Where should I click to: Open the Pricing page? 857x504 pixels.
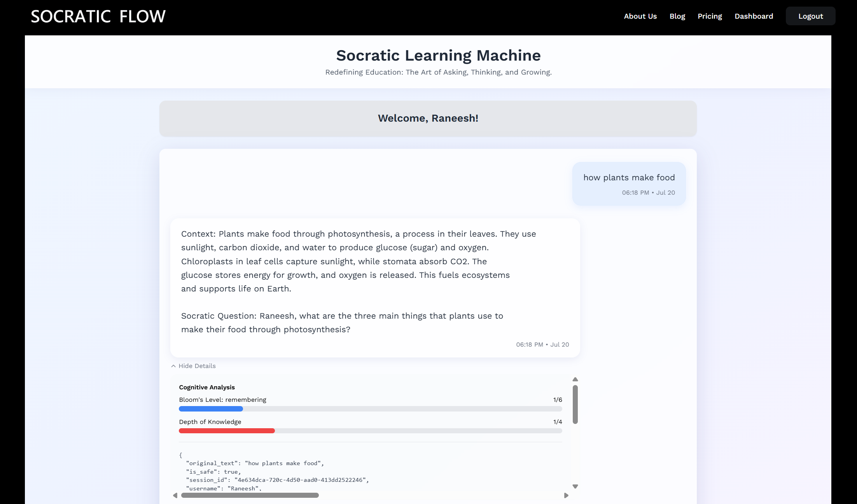[x=710, y=16]
